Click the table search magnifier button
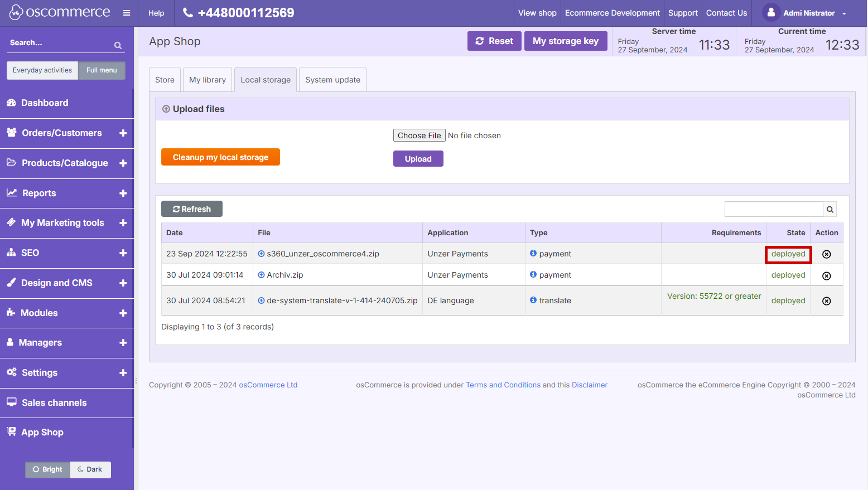Viewport: 868px width, 490px height. (830, 209)
